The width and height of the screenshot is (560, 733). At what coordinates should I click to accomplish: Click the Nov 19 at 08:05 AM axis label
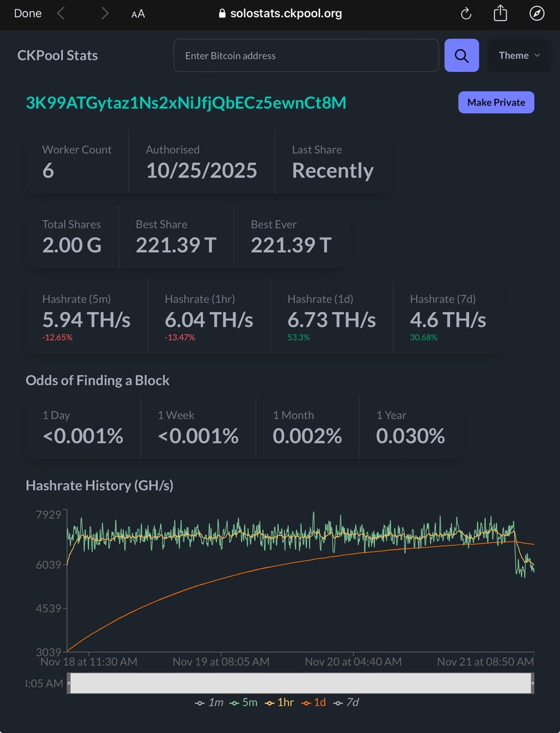click(220, 662)
